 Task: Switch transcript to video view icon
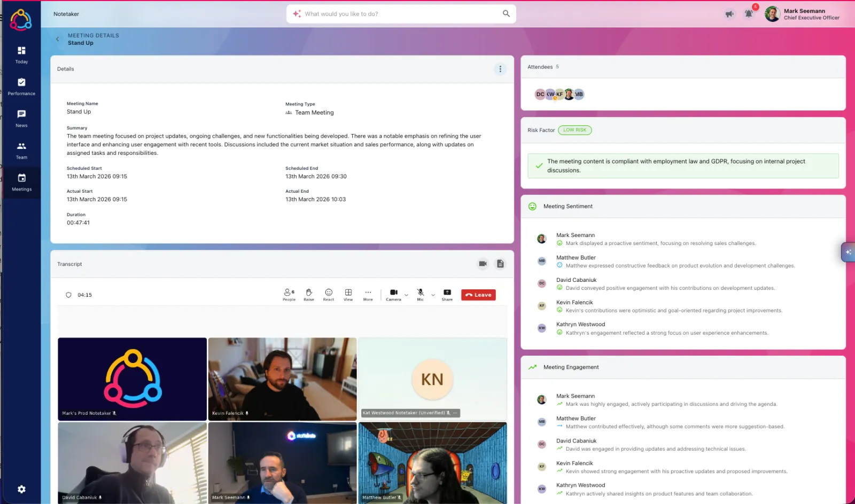click(x=483, y=264)
